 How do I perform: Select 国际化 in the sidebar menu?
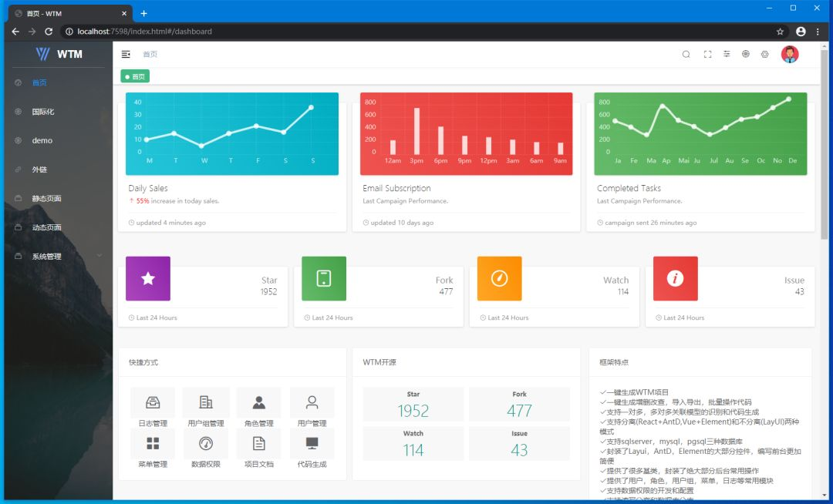tap(59, 112)
